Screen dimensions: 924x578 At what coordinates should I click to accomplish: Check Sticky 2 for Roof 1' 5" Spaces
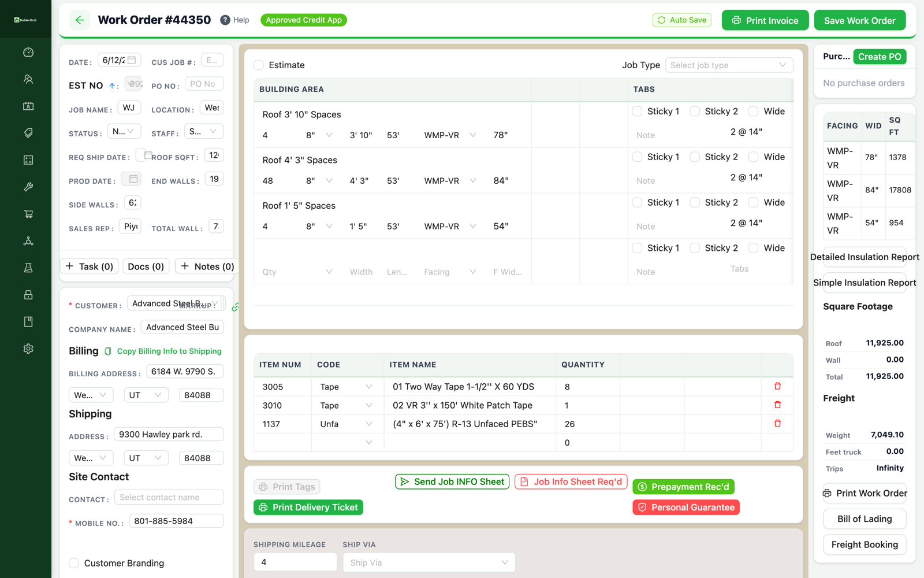tap(695, 202)
